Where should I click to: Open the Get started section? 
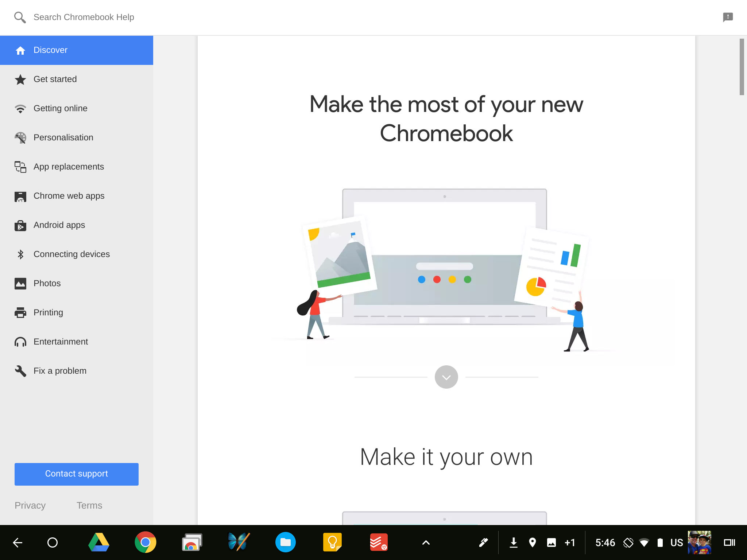(x=77, y=79)
